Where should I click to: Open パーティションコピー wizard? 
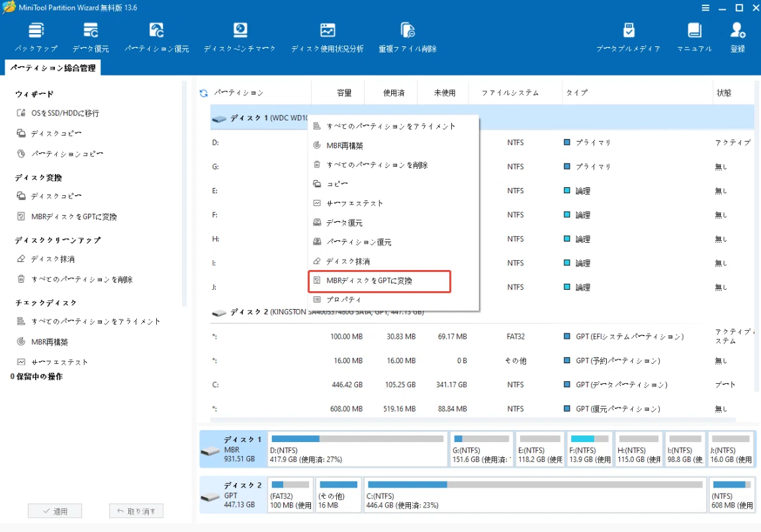point(60,154)
